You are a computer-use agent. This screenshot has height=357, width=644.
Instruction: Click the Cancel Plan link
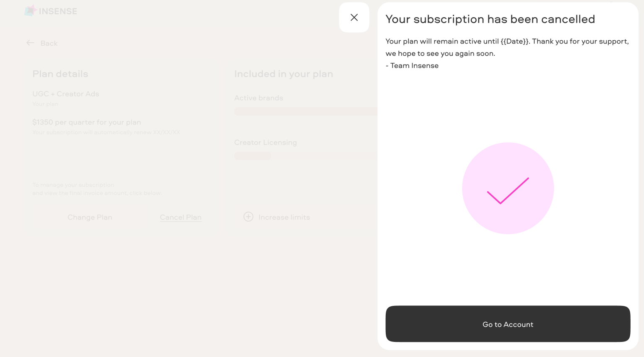tap(181, 217)
